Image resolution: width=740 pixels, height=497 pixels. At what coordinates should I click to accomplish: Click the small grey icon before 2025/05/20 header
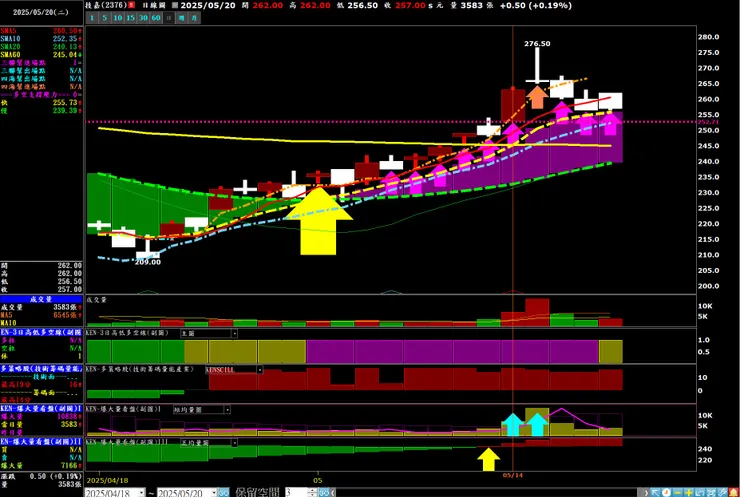pos(175,5)
